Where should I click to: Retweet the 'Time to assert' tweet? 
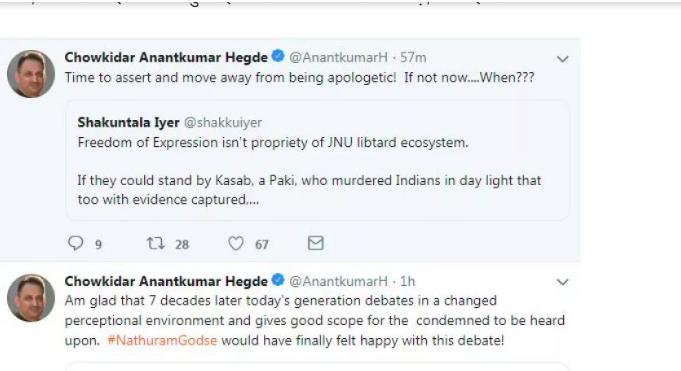(155, 243)
